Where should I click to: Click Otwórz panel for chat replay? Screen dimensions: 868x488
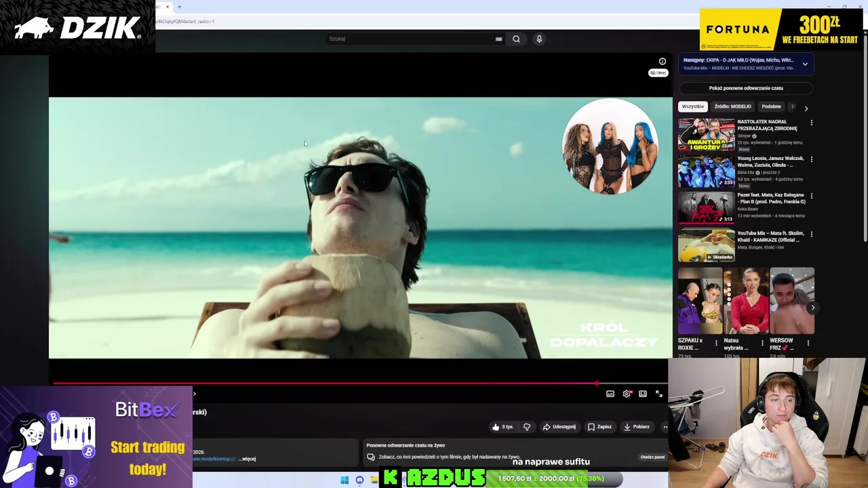click(x=652, y=457)
